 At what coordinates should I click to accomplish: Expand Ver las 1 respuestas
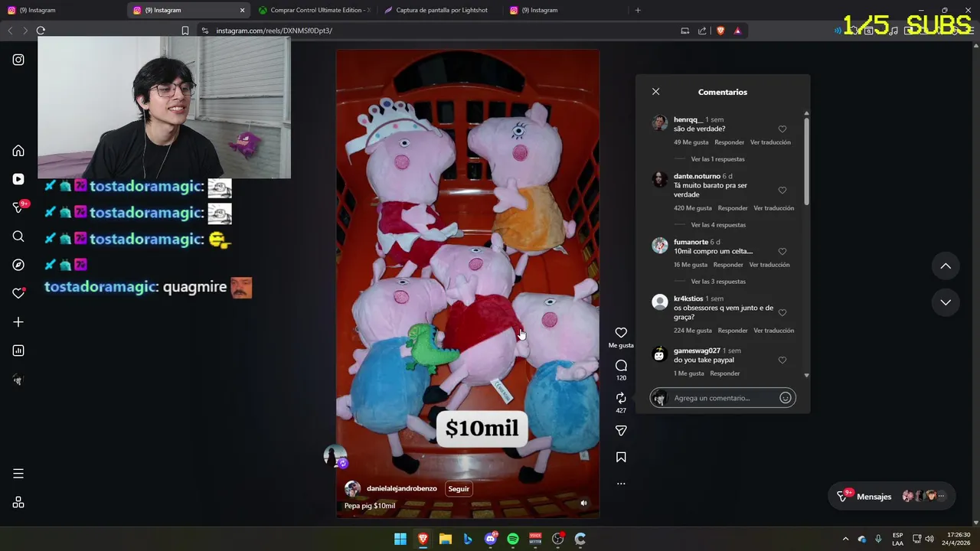tap(717, 159)
